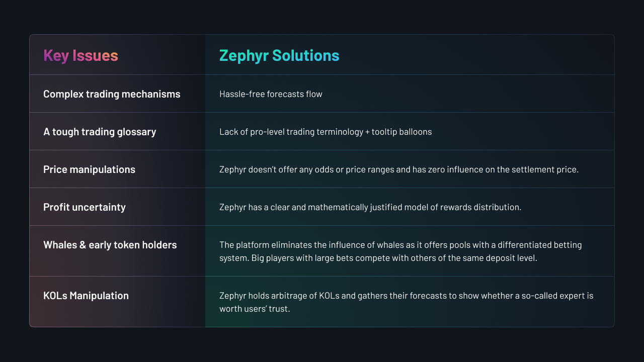The width and height of the screenshot is (644, 362).
Task: Click the worth users' trust line
Action: click(x=255, y=309)
